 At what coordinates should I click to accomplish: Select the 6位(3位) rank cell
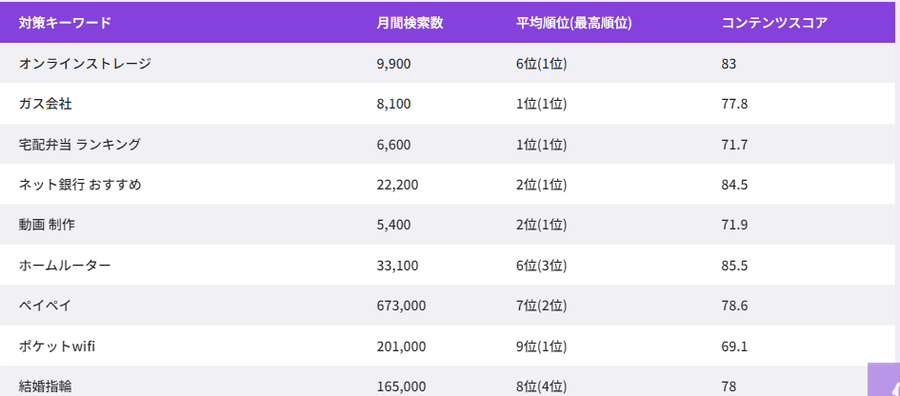pos(541,266)
